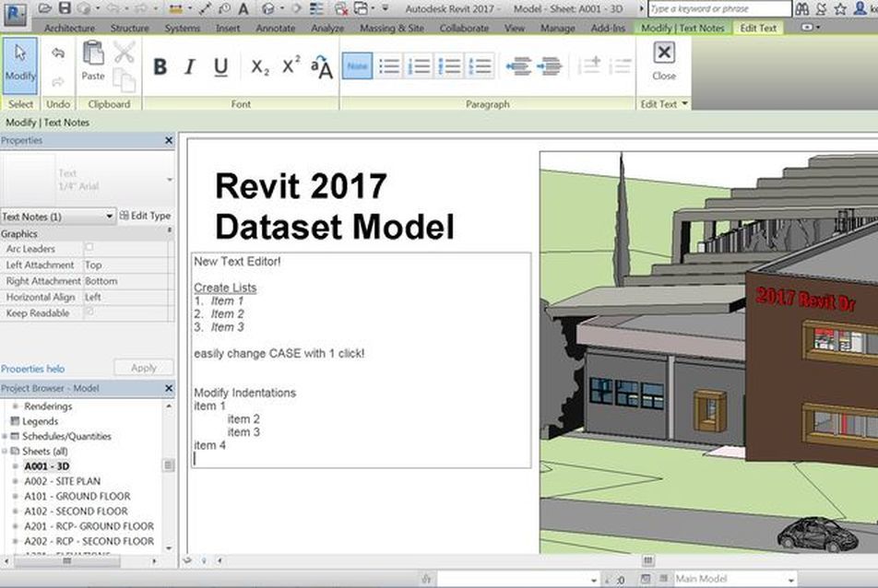
Task: Increase paragraph indent
Action: (x=550, y=66)
